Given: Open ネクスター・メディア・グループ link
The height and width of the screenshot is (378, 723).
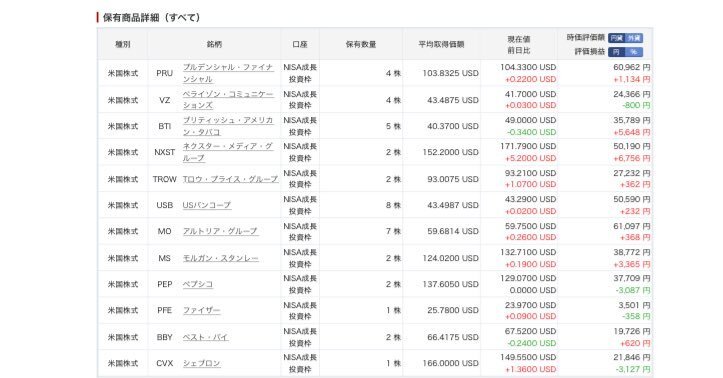Looking at the screenshot, I should pyautogui.click(x=228, y=152).
